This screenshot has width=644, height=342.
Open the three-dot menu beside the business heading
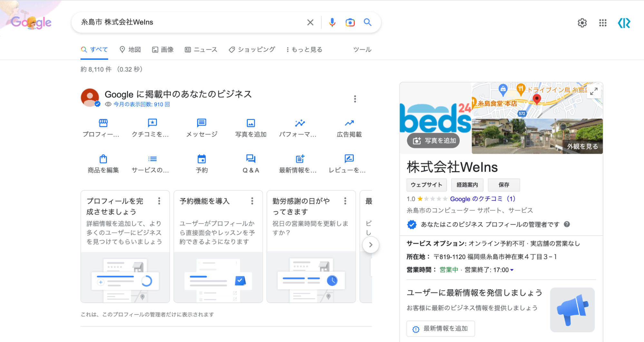pos(355,99)
